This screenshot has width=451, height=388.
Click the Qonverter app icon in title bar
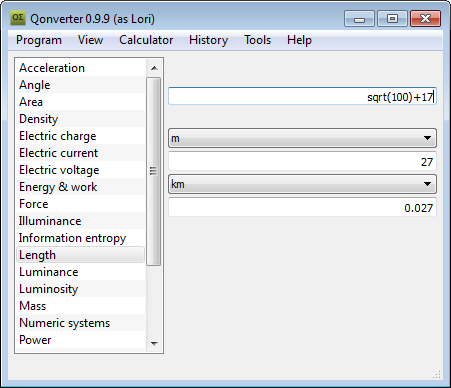point(18,18)
